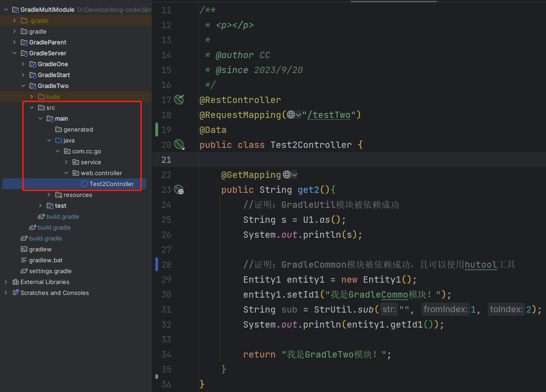Viewport: 546px width, 392px height.
Task: Collapse the main folder
Action: (40, 118)
